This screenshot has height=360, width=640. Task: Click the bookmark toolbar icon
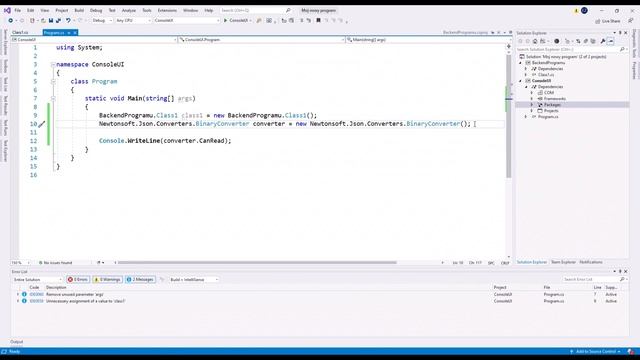318,20
